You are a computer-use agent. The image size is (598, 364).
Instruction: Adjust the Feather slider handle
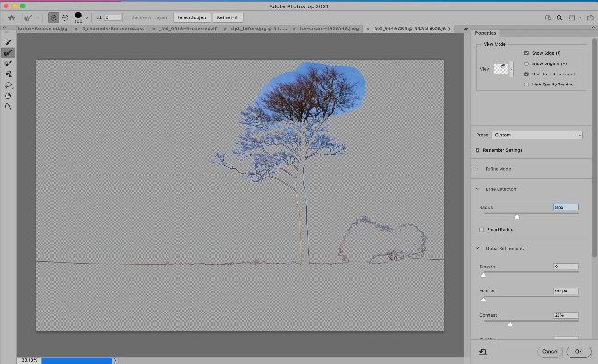(483, 300)
